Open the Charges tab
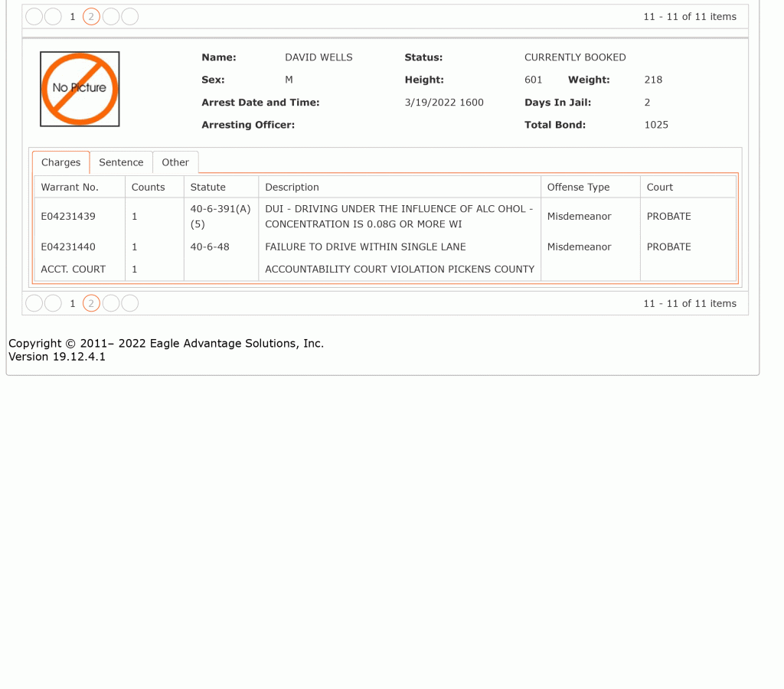784x689 pixels. (x=61, y=162)
